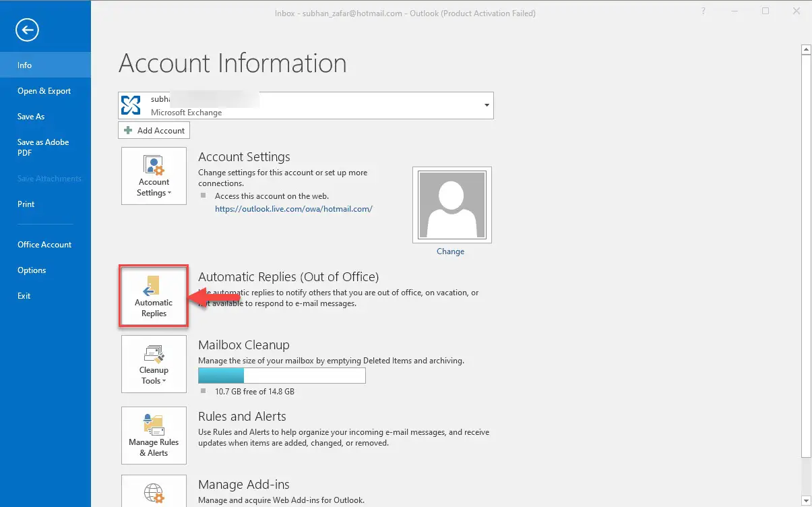Viewport: 812px width, 507px height.
Task: Open the outlook.live.com web link
Action: 293,209
